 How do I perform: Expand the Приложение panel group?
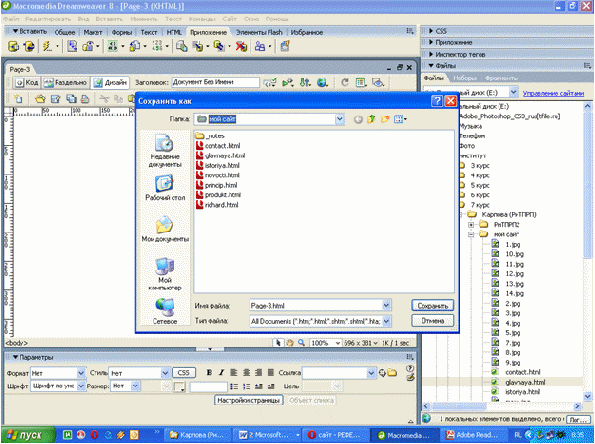[x=431, y=43]
